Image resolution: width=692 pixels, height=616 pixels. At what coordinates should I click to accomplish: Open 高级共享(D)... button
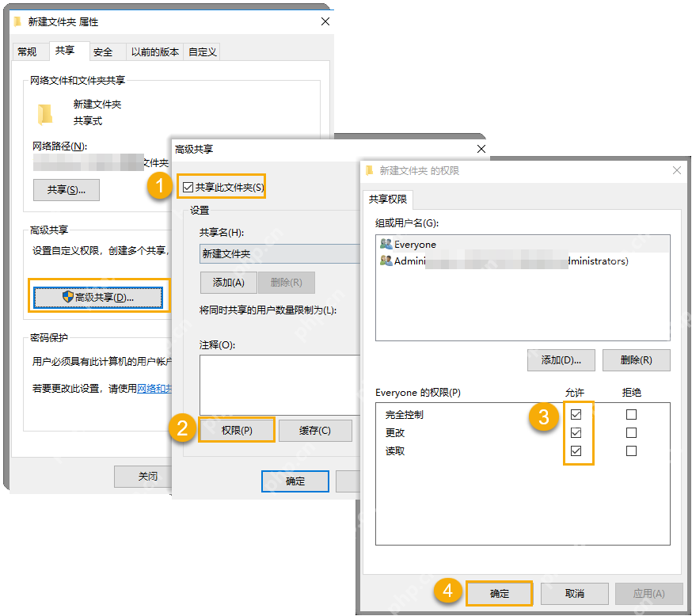pyautogui.click(x=98, y=297)
